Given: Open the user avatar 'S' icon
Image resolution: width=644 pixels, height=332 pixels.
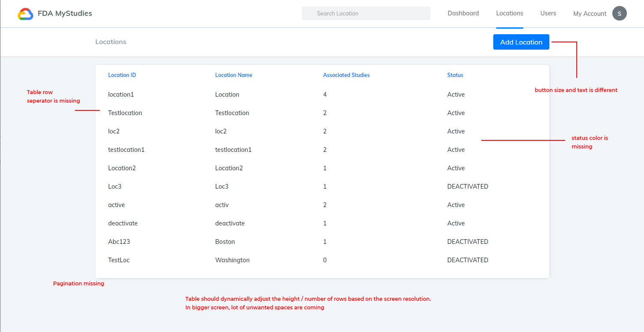Looking at the screenshot, I should 620,13.
